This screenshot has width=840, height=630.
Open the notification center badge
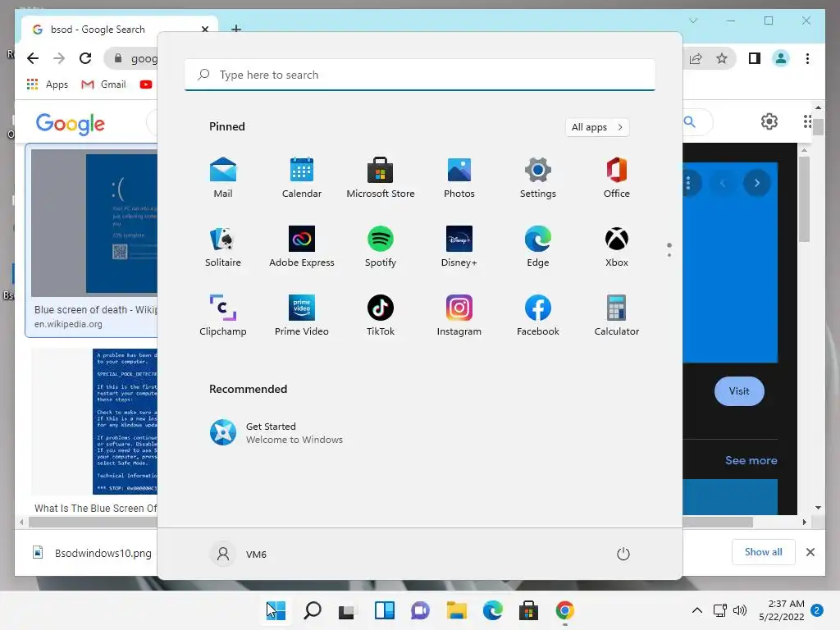click(817, 610)
